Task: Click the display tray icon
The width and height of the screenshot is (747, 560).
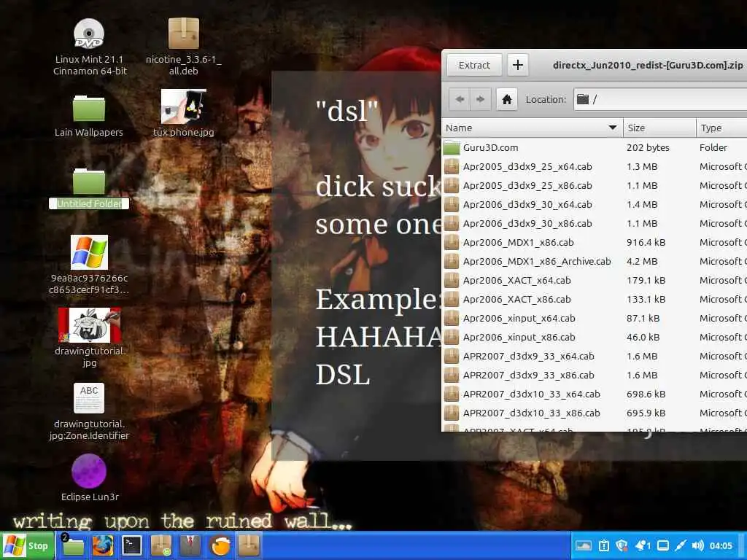Action: [662, 545]
